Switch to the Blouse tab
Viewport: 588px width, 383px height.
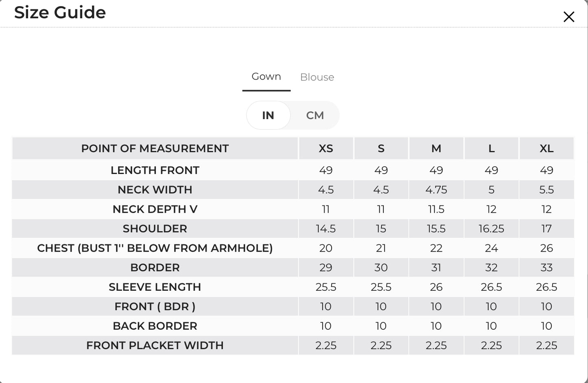tap(317, 77)
